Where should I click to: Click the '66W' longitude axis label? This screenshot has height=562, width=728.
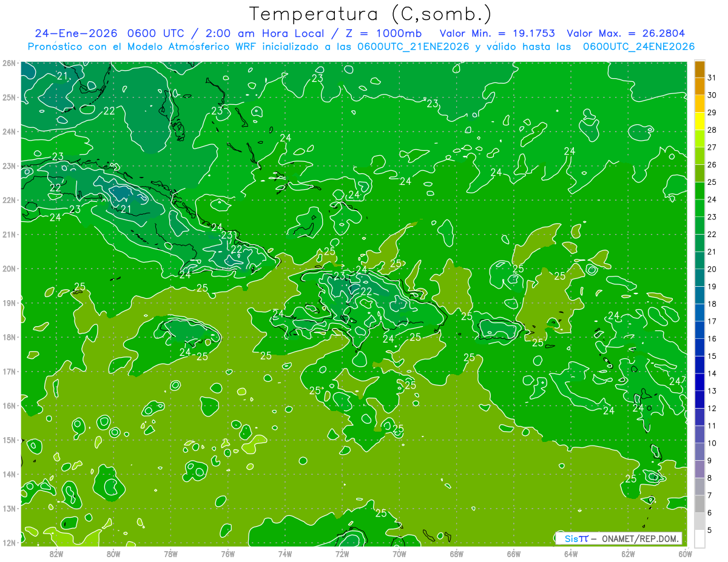pos(513,554)
